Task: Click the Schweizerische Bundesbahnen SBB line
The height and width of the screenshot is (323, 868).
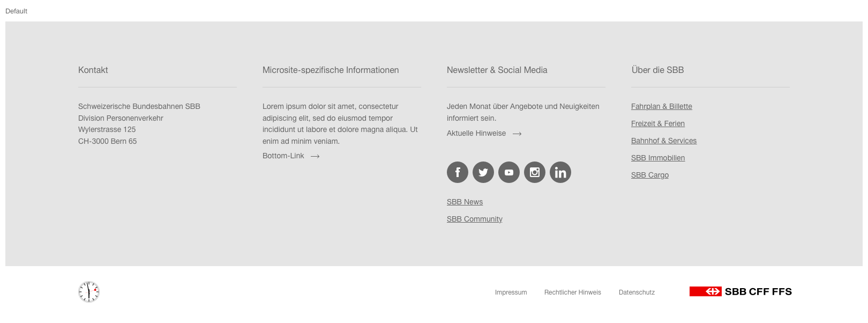Action: (x=139, y=106)
